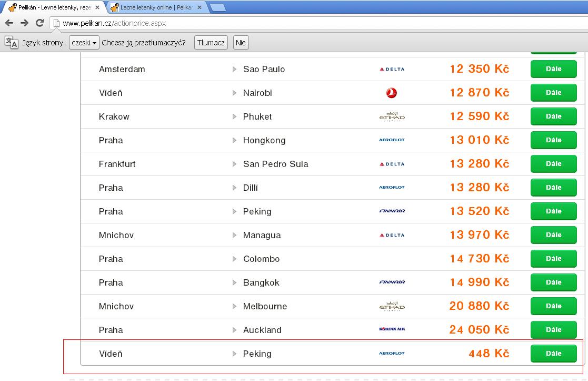Viewport: 588px width, 381px height.
Task: Reload the page with the refresh icon
Action: 40,23
